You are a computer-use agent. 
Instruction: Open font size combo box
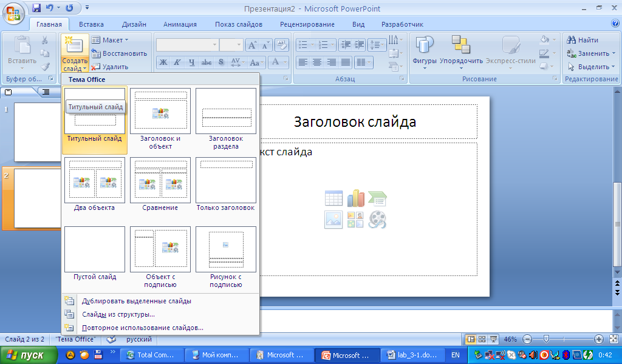pyautogui.click(x=231, y=45)
